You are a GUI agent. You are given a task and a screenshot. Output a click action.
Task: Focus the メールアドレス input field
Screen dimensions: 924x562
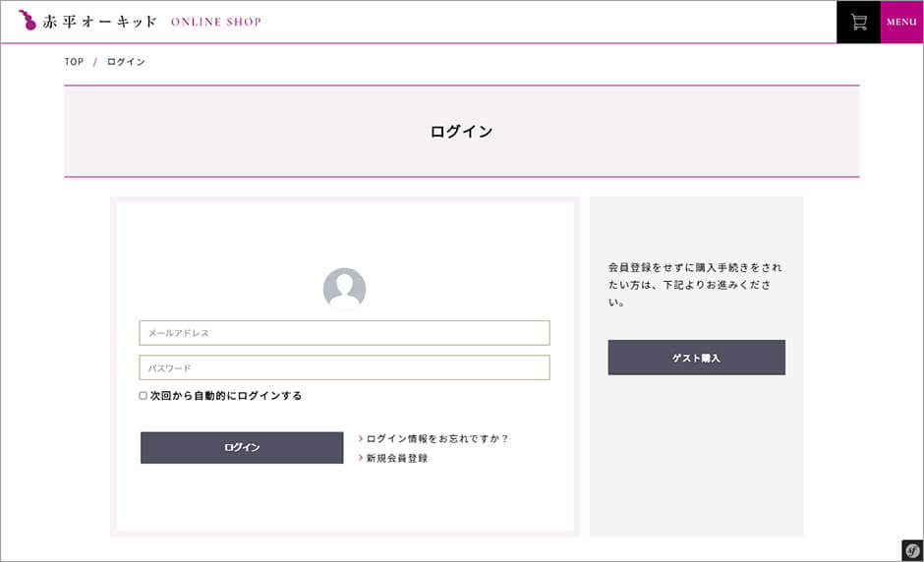tap(345, 333)
